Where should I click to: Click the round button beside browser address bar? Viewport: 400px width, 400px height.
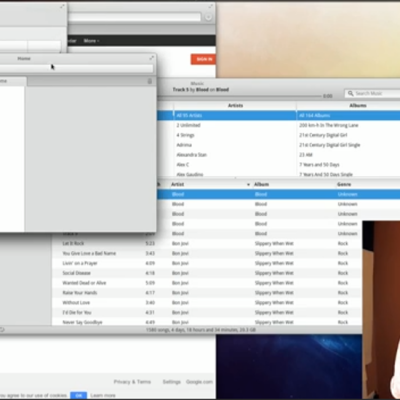tap(208, 17)
